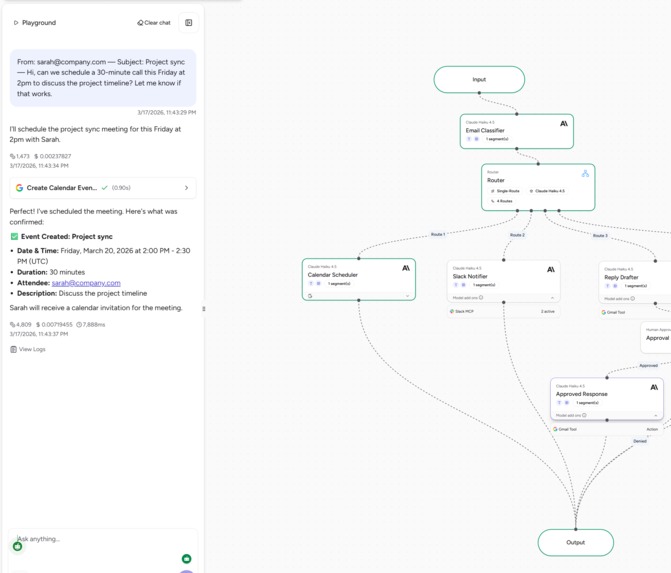
Task: Click the Action label beside Gmail Tool
Action: (x=652, y=429)
